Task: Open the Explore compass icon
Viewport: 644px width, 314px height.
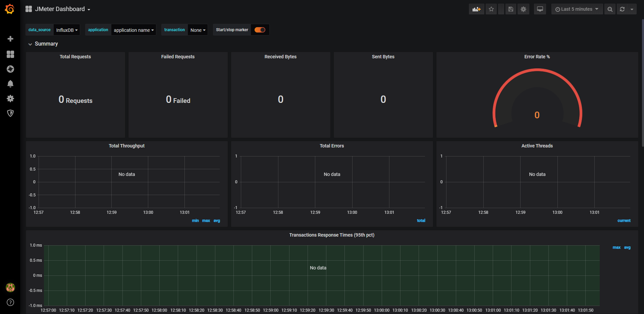Action: 10,69
